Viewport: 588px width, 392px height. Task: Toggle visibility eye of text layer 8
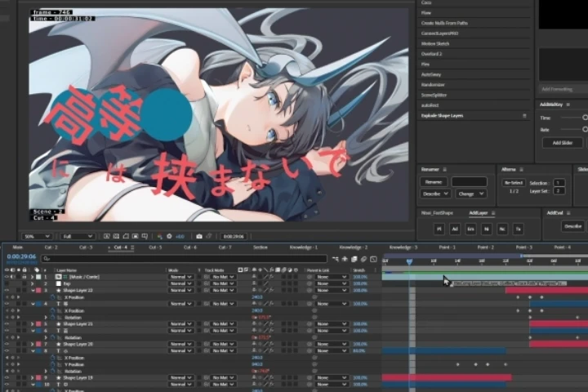tap(7, 350)
